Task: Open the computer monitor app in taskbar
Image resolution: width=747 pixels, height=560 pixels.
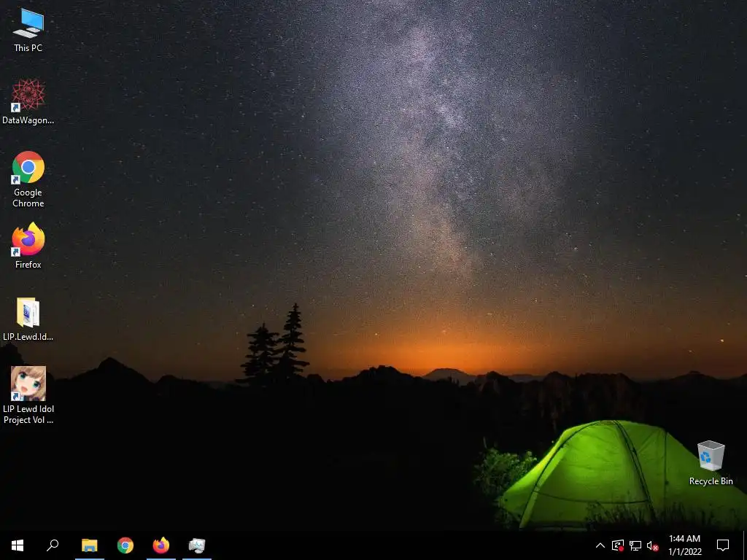Action: point(197,545)
